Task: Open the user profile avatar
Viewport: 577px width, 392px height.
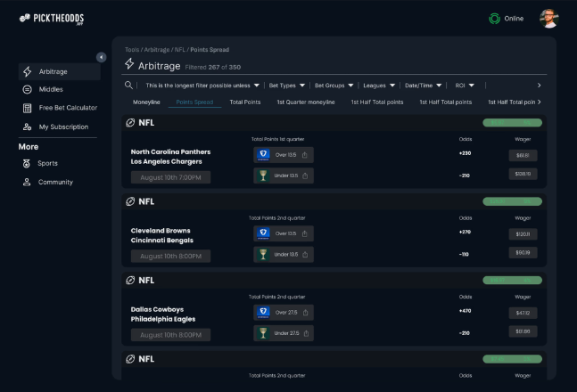Action: tap(549, 19)
